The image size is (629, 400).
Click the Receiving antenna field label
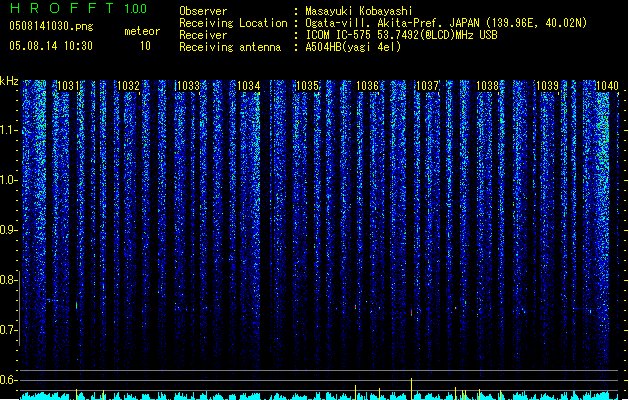(230, 47)
